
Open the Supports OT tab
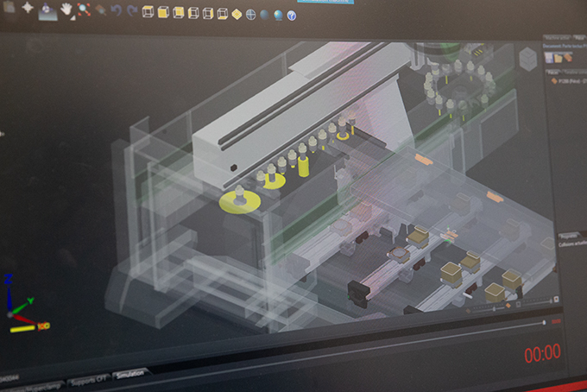tap(87, 377)
